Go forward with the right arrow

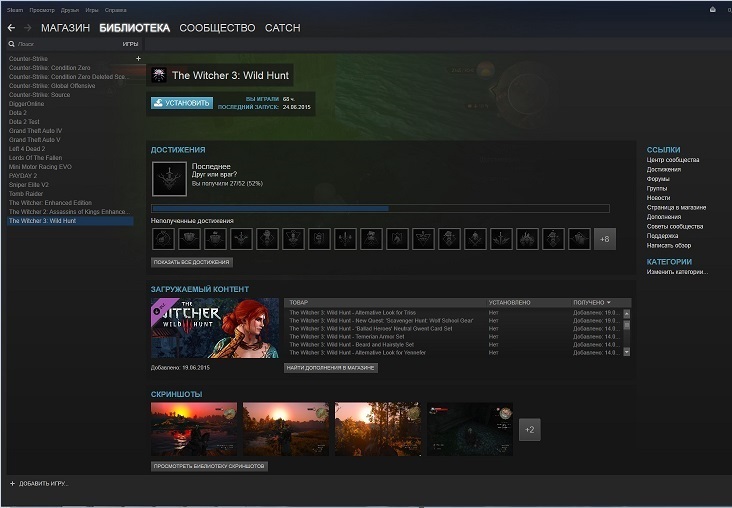pyautogui.click(x=28, y=28)
